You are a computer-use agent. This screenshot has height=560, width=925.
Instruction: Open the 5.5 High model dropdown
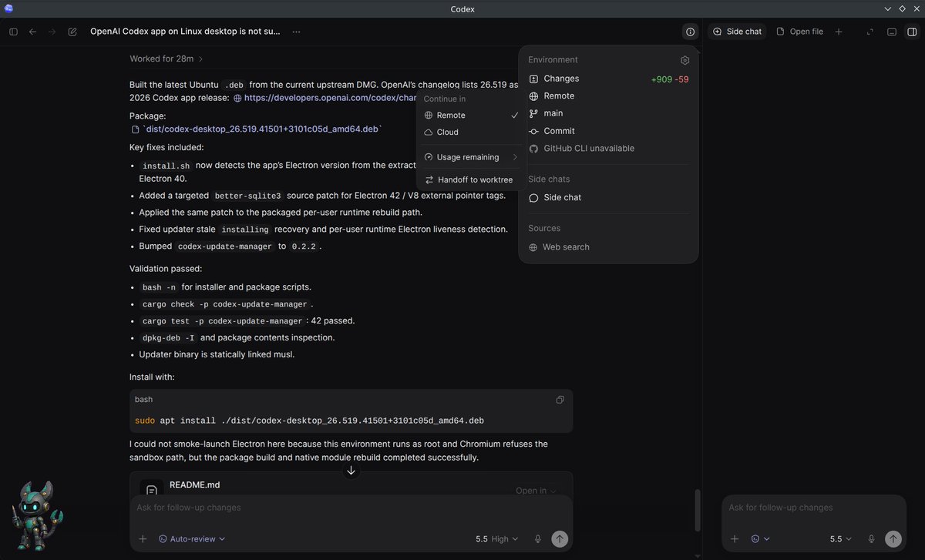(497, 539)
